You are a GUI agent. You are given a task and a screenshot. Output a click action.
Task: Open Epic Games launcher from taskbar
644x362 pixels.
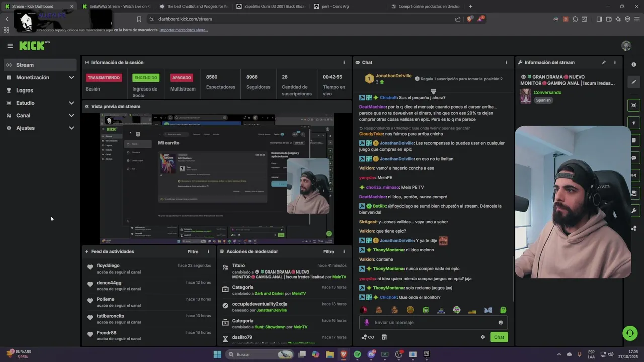(x=427, y=354)
